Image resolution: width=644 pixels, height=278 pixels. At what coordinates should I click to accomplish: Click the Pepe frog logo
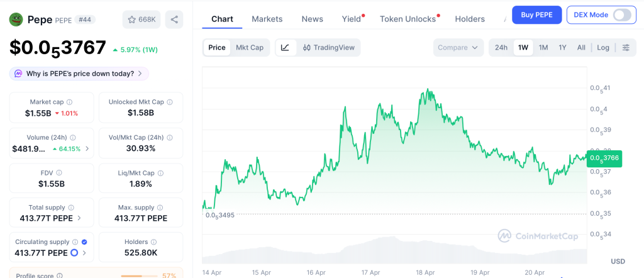tap(16, 19)
